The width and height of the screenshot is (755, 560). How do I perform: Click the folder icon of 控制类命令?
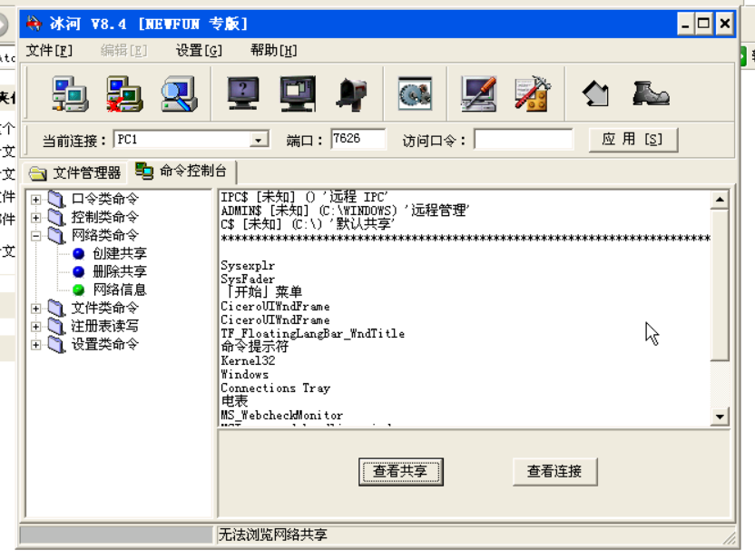coord(56,217)
